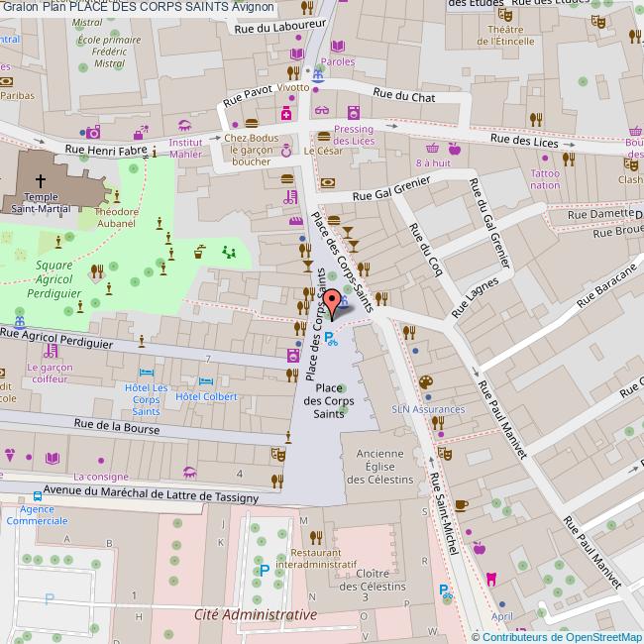
Task: Click the Pressing des Lices label
Action: [x=354, y=136]
